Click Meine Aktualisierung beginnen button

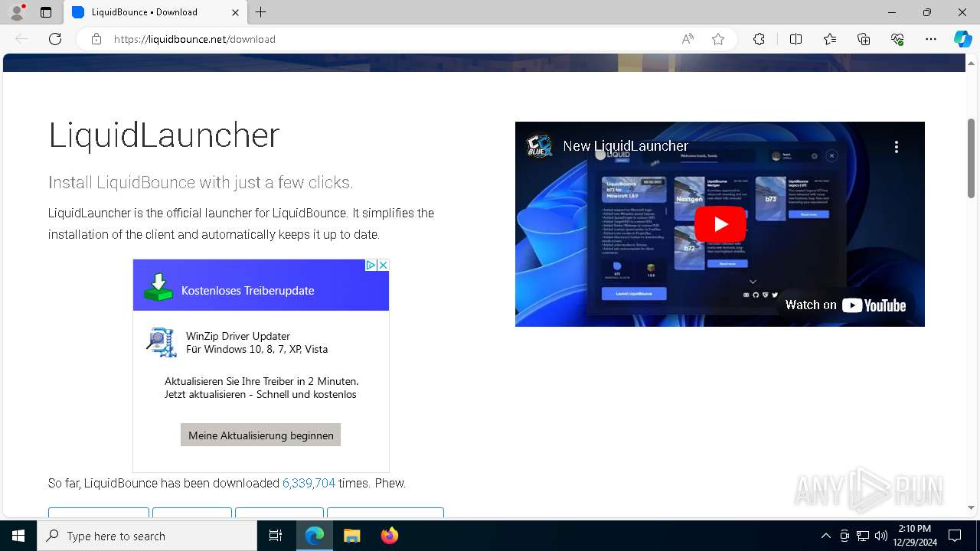pos(260,435)
